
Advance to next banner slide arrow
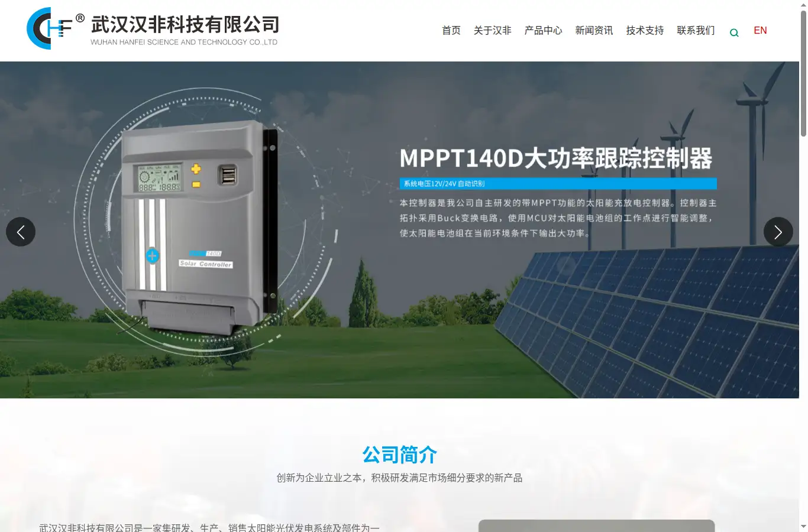(x=778, y=232)
